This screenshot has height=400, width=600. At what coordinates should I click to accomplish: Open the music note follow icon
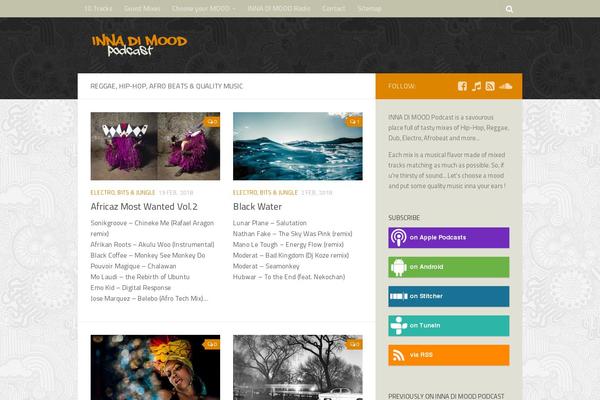(x=476, y=86)
